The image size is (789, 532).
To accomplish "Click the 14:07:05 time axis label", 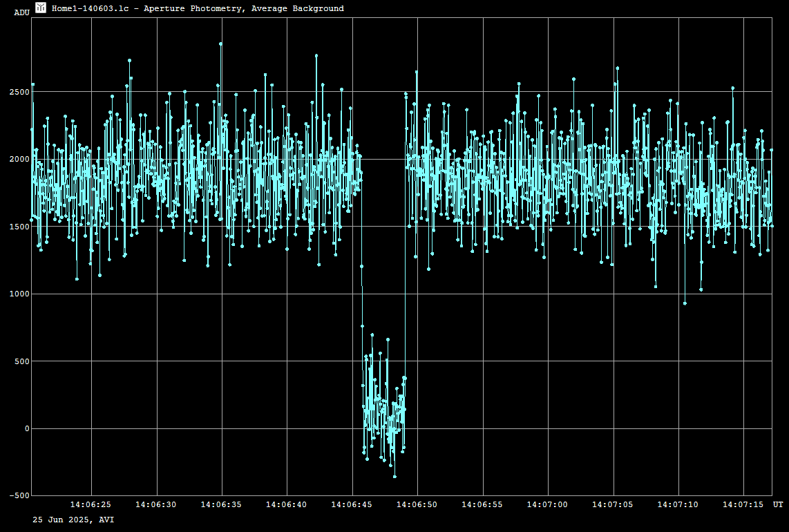I will tap(613, 504).
